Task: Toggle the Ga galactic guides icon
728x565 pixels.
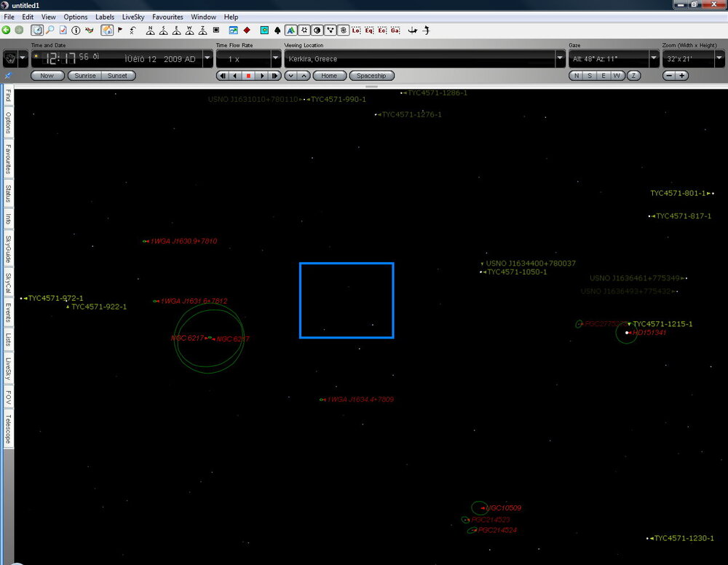Action: [x=395, y=30]
